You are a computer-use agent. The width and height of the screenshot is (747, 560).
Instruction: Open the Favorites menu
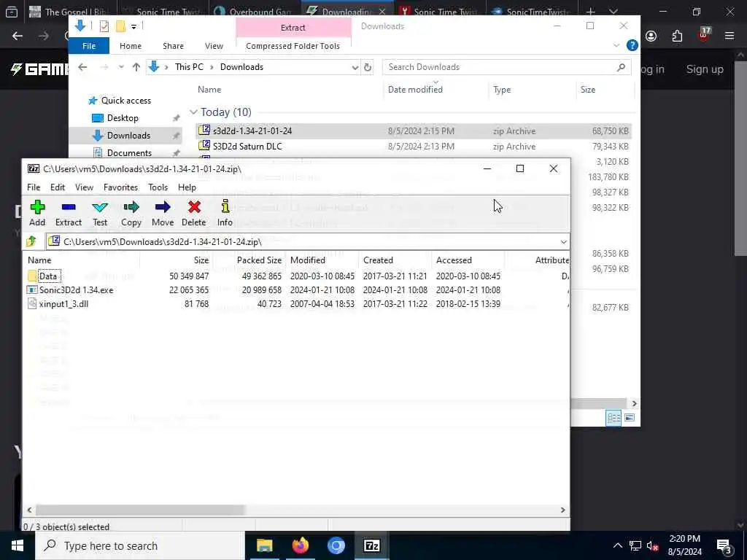pos(120,187)
